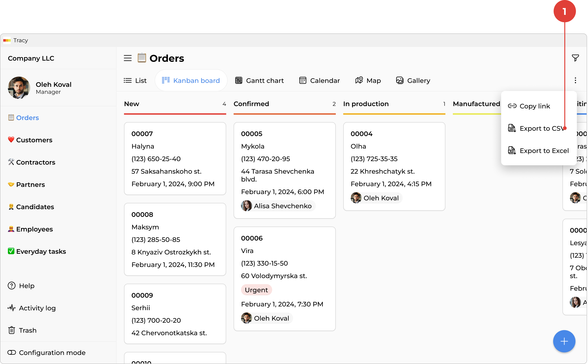Click the hamburger menu icon beside Orders

point(128,58)
